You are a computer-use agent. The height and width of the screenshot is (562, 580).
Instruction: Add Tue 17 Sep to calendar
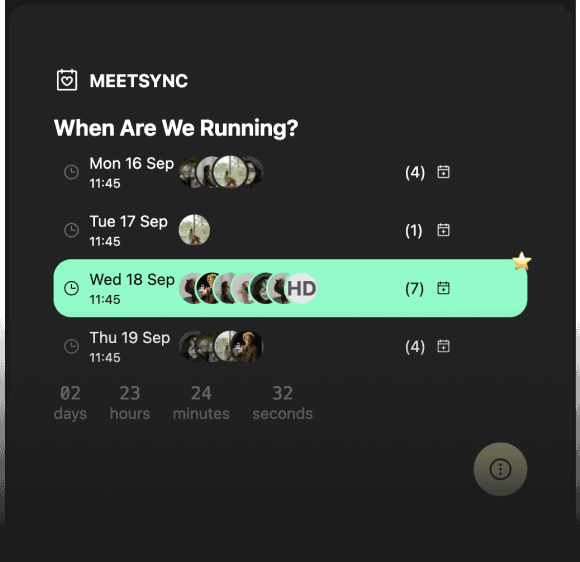444,230
